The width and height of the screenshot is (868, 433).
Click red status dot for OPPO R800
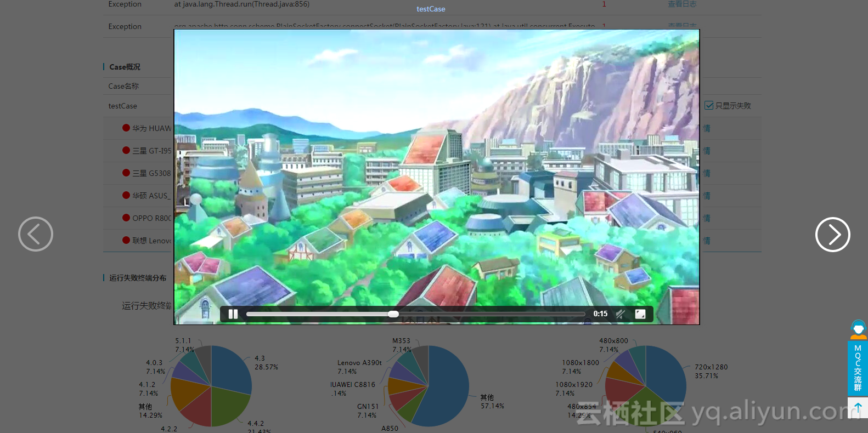coord(126,218)
